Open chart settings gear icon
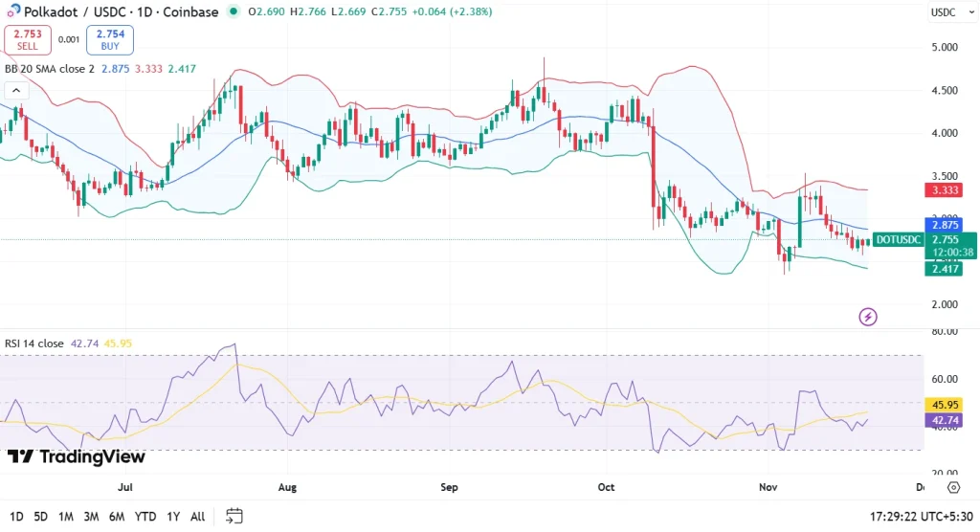Screen dimensions: 980x532 [x=953, y=515]
